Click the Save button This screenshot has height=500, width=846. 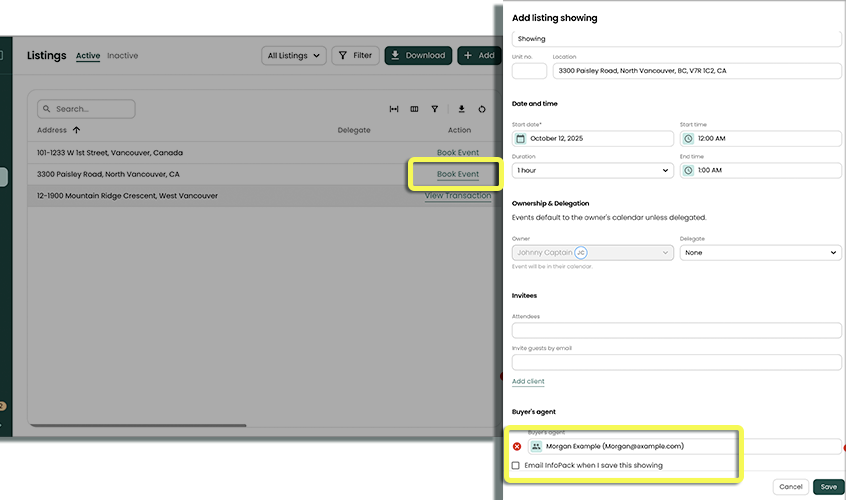[828, 487]
